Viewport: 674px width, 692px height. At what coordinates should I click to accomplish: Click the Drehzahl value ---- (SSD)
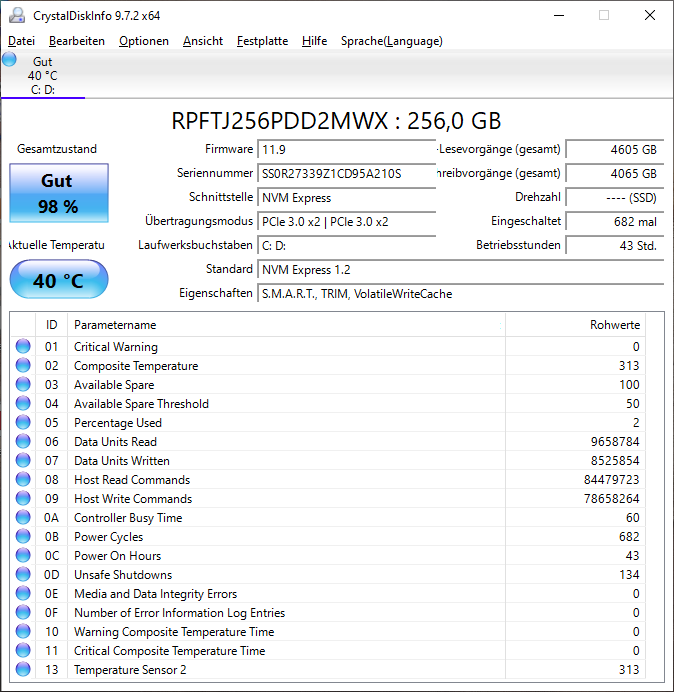click(614, 198)
